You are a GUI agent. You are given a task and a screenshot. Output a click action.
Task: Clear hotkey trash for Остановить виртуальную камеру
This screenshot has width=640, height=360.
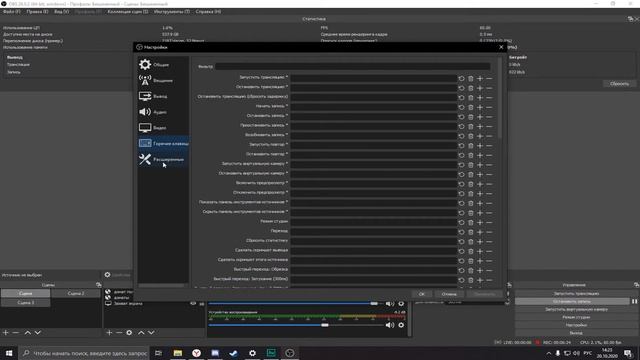click(x=471, y=174)
